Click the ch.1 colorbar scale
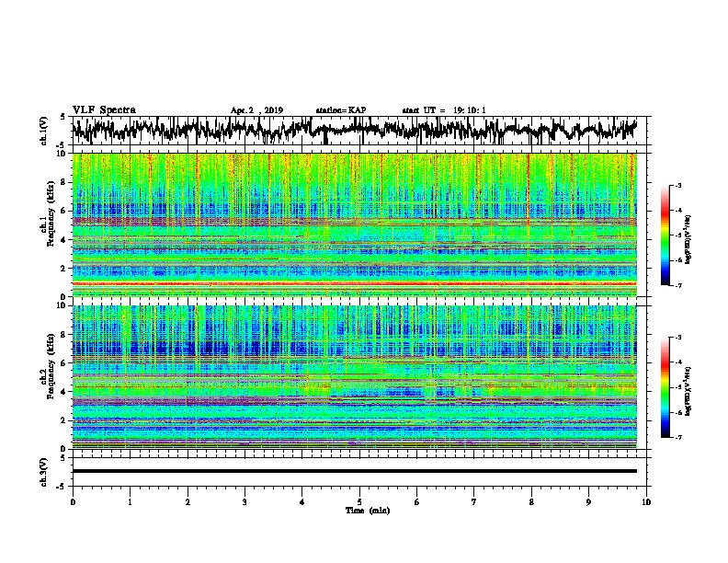 (x=665, y=236)
